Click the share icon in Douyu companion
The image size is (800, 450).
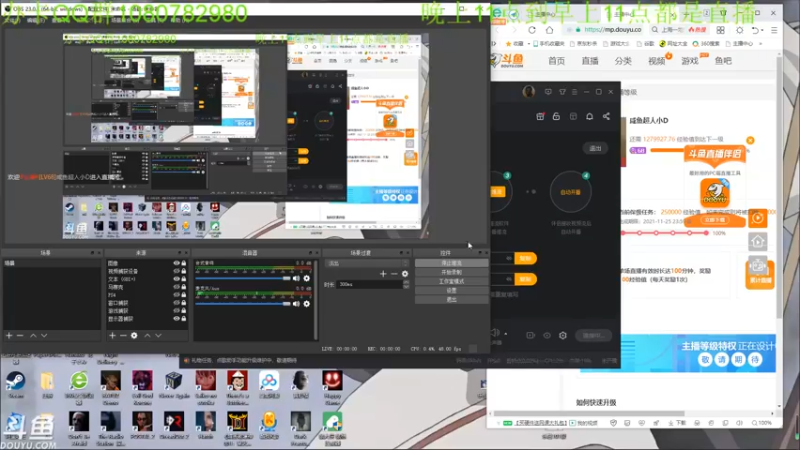pos(606,116)
